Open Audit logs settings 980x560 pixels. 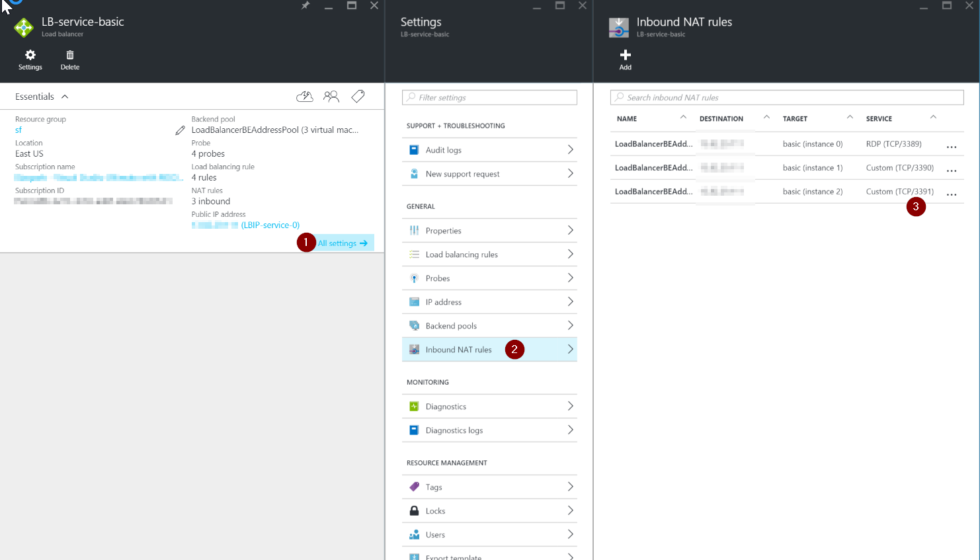coord(489,150)
